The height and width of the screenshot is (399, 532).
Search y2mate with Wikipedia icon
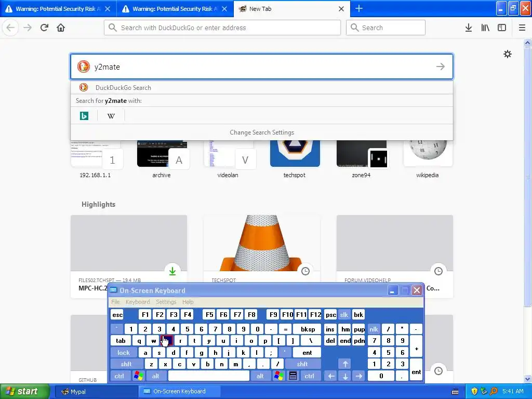[111, 116]
